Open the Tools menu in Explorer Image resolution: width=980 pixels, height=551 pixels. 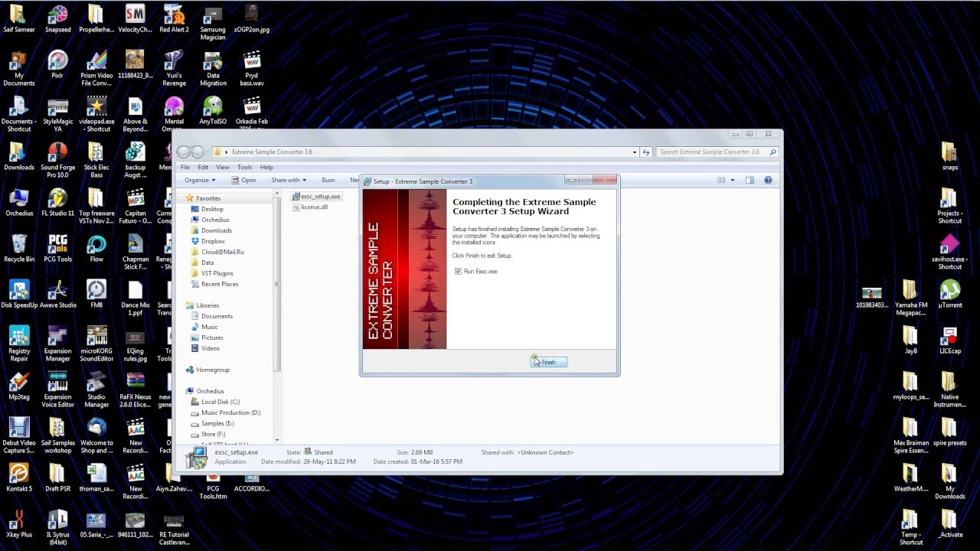pos(244,167)
